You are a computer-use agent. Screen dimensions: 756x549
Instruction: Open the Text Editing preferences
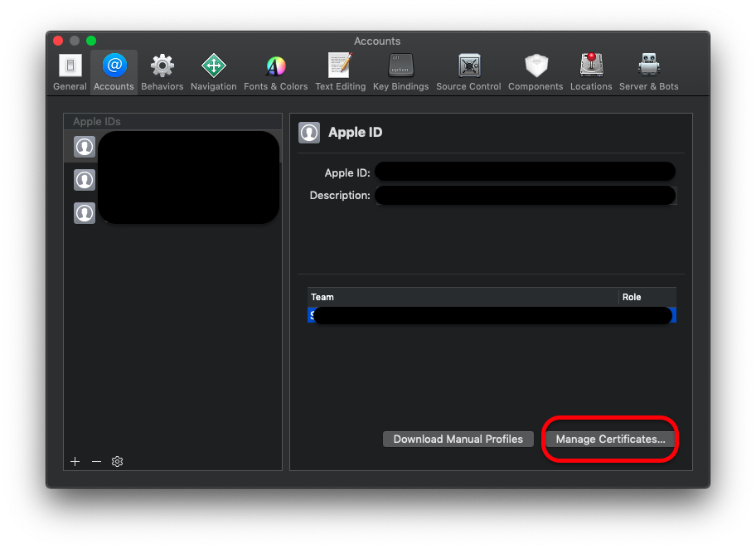click(341, 72)
